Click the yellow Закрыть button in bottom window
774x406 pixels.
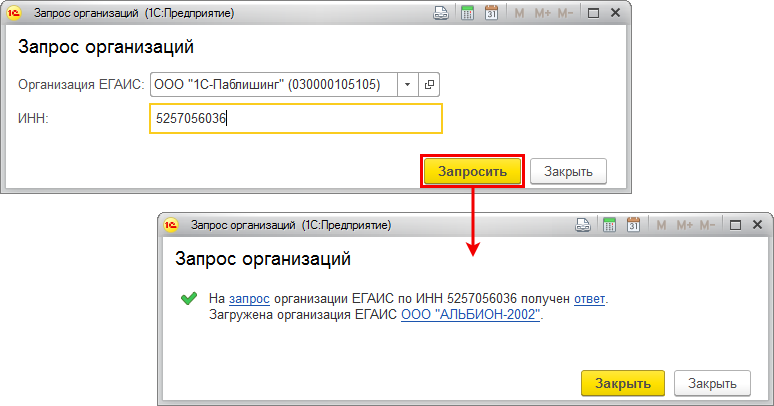point(623,383)
